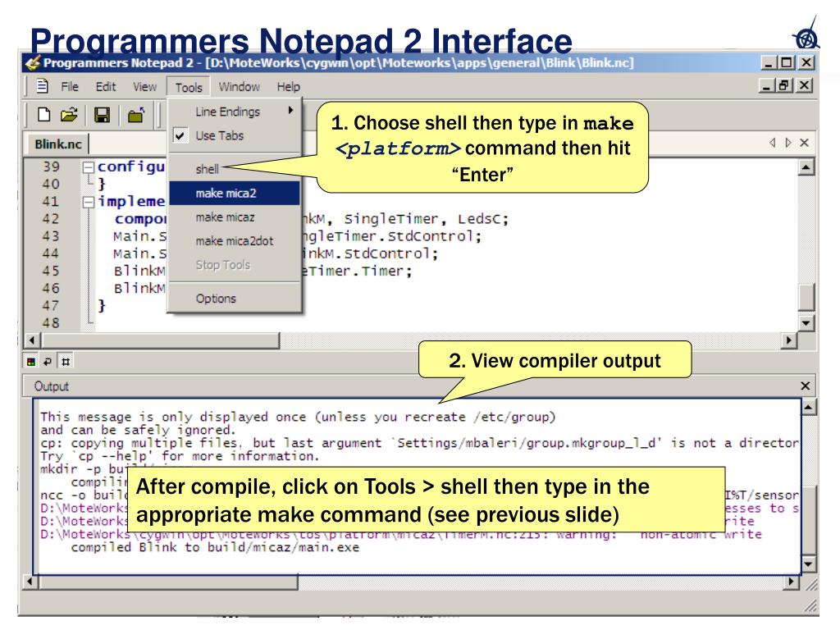This screenshot has width=840, height=630.
Task: Click the 'and can be safely ignored.' output line
Action: 138,430
